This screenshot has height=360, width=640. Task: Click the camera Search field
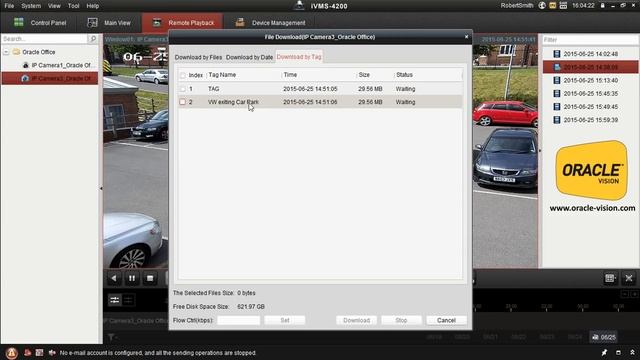pyautogui.click(x=44, y=39)
